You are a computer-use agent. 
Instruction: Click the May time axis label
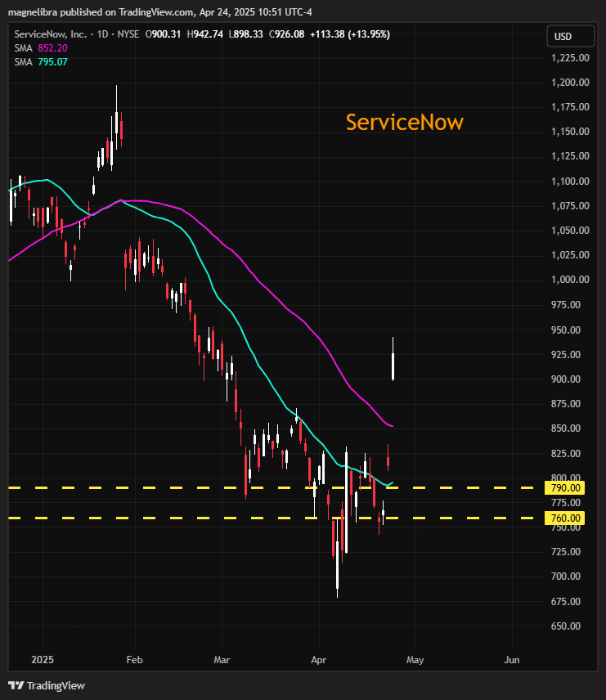pyautogui.click(x=415, y=659)
